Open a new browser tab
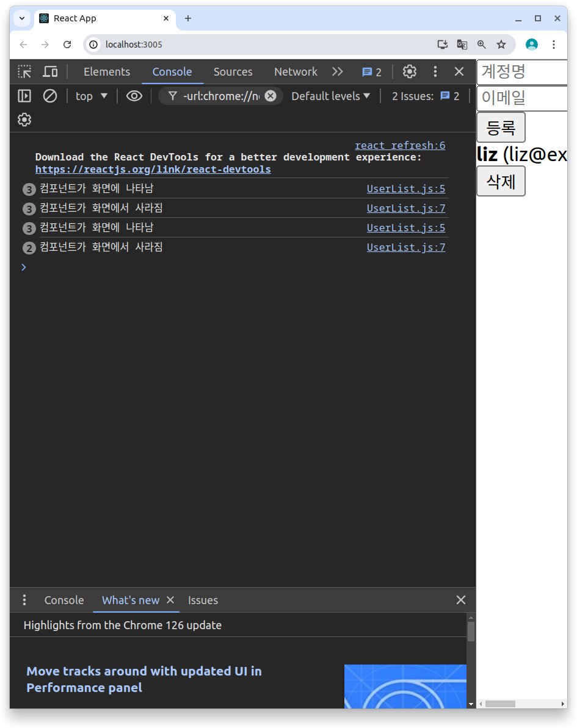The width and height of the screenshot is (577, 728). pyautogui.click(x=187, y=18)
